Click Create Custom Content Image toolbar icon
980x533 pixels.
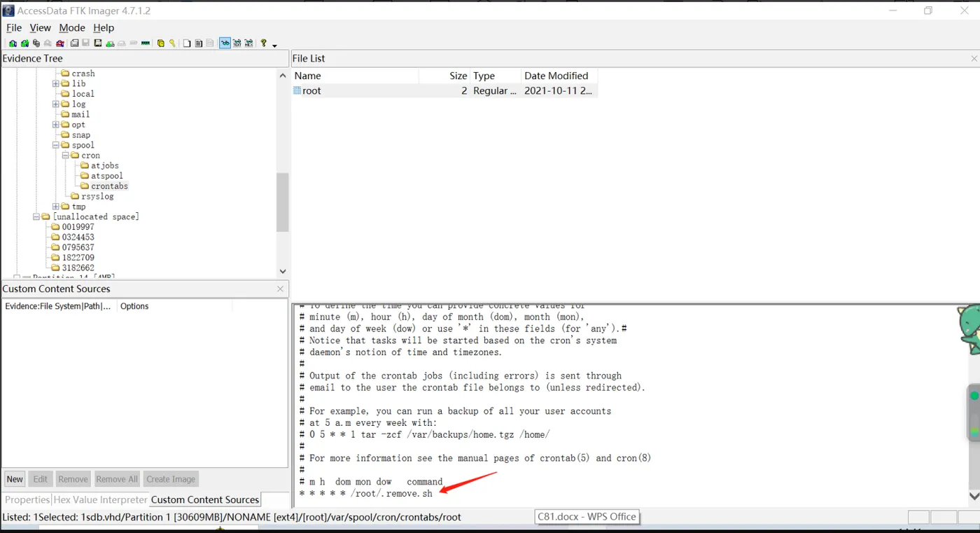[121, 43]
